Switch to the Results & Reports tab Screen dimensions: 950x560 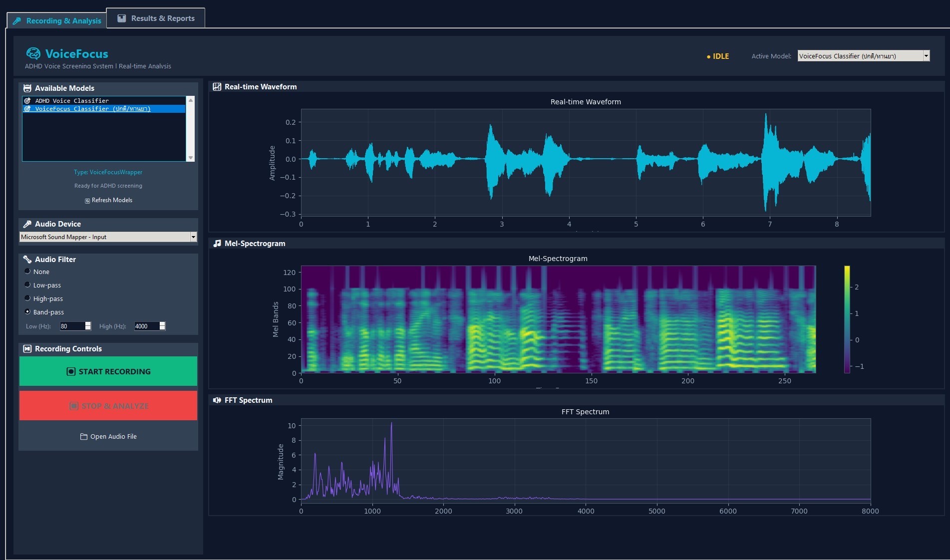coord(156,18)
